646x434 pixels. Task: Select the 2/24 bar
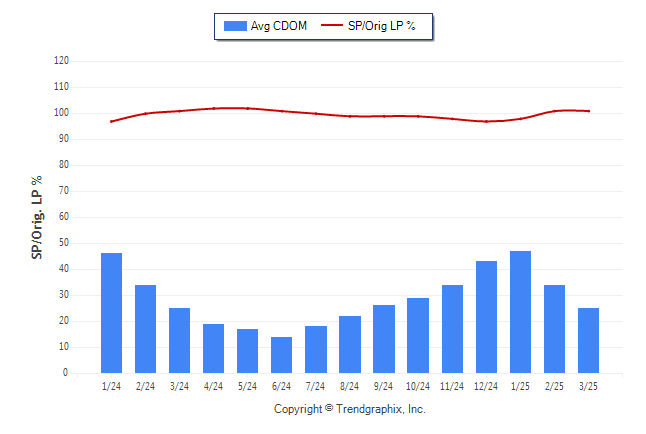tap(145, 329)
